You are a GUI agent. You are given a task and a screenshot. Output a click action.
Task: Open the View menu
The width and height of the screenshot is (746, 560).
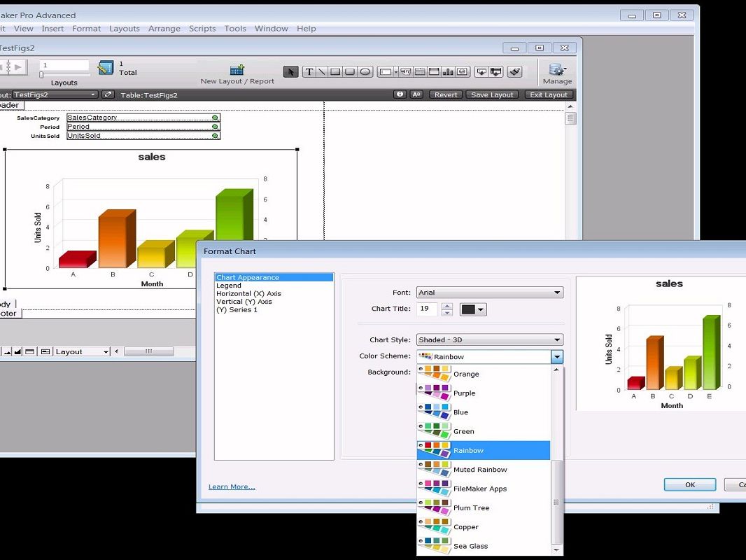tap(23, 29)
